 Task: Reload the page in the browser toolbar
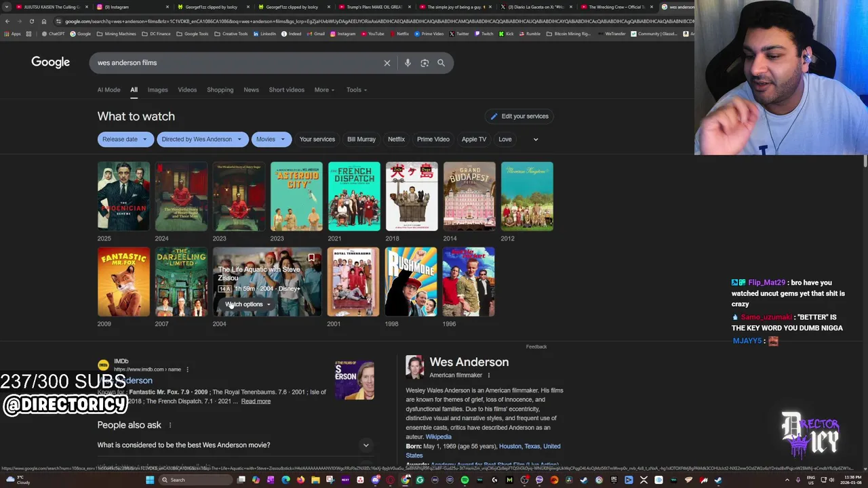click(x=31, y=21)
